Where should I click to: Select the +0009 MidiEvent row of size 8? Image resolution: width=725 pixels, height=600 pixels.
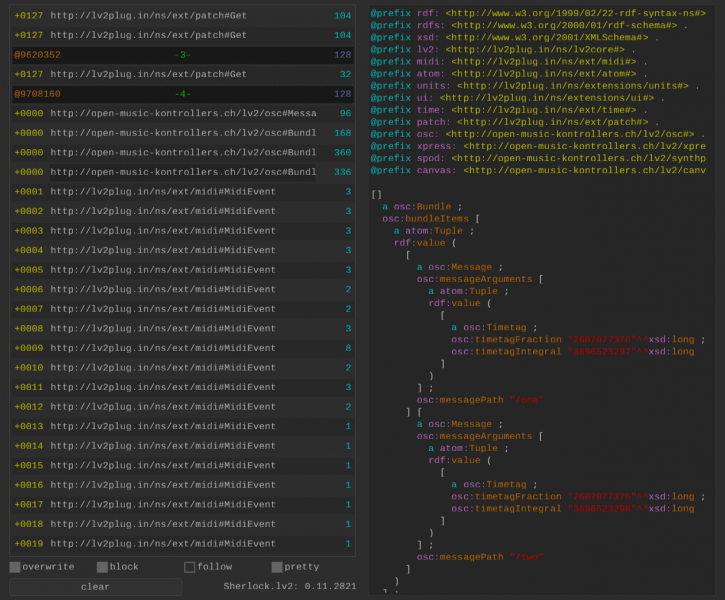click(x=182, y=348)
